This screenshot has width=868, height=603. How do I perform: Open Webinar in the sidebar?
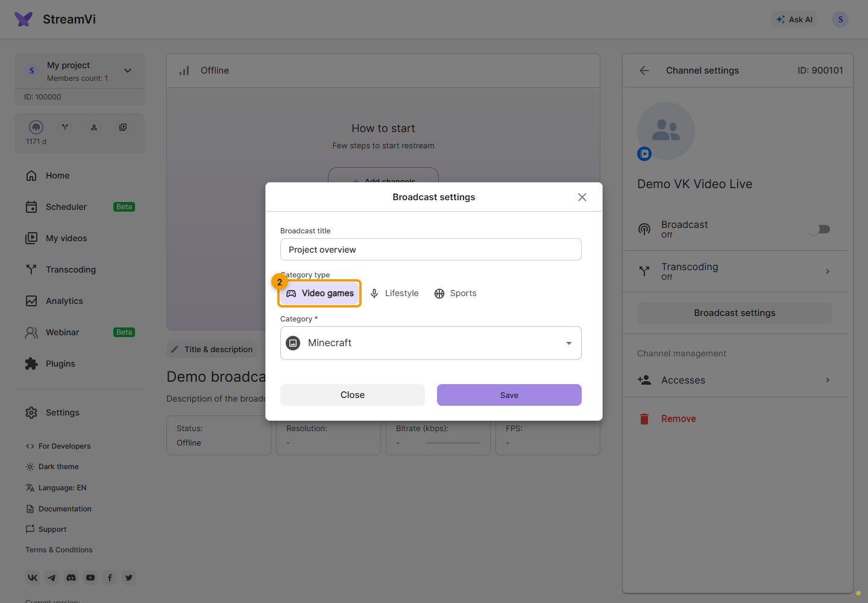click(x=80, y=332)
